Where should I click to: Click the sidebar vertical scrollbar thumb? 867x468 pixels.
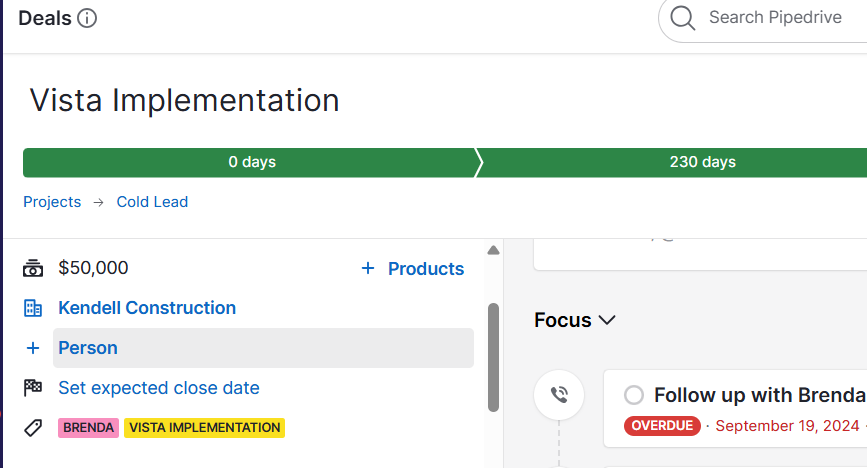(x=494, y=357)
